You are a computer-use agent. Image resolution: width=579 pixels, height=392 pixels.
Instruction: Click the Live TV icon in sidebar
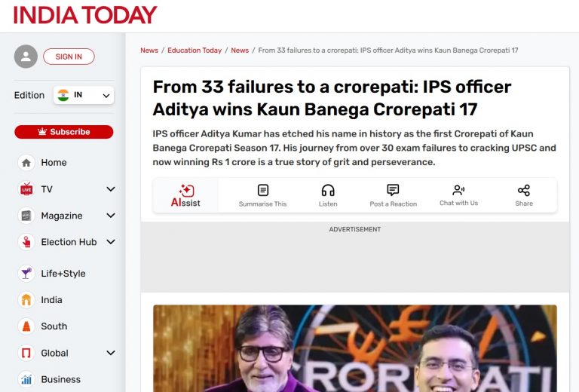click(26, 189)
